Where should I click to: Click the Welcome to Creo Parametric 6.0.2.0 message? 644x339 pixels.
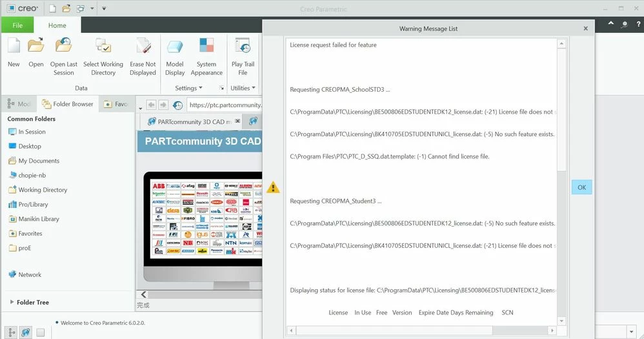point(103,323)
